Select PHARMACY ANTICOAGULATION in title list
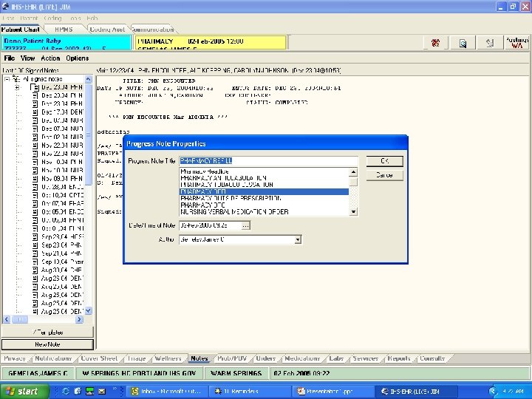This screenshot has height=399, width=532. click(x=264, y=178)
